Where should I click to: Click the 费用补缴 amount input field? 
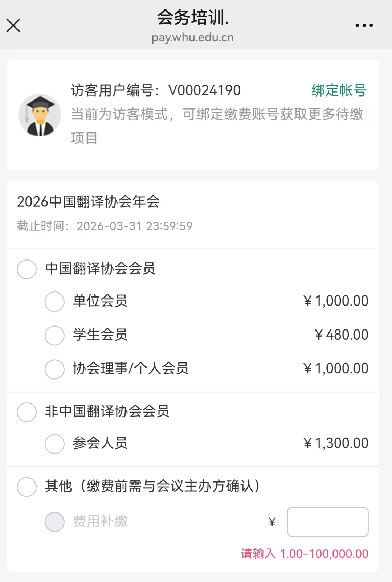point(327,521)
